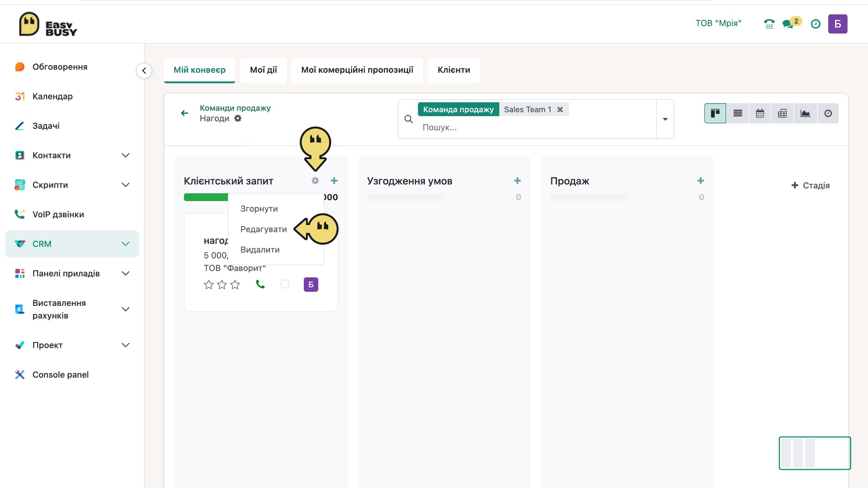Switch to activity view

[828, 113]
